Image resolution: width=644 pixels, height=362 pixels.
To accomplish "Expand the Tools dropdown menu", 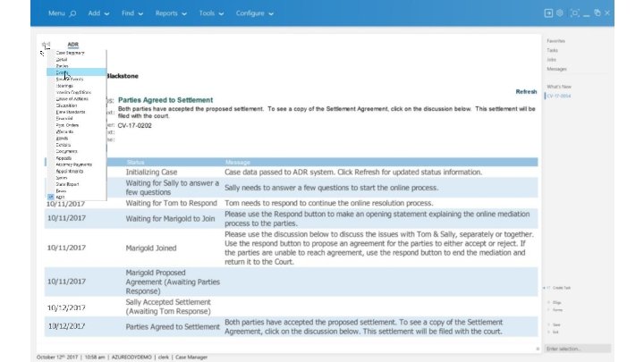I will coord(211,13).
